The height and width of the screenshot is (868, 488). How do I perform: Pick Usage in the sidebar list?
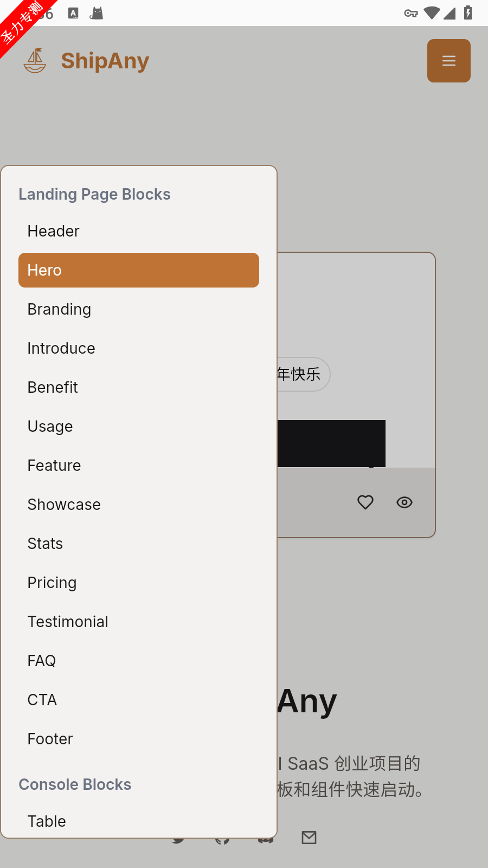point(139,426)
